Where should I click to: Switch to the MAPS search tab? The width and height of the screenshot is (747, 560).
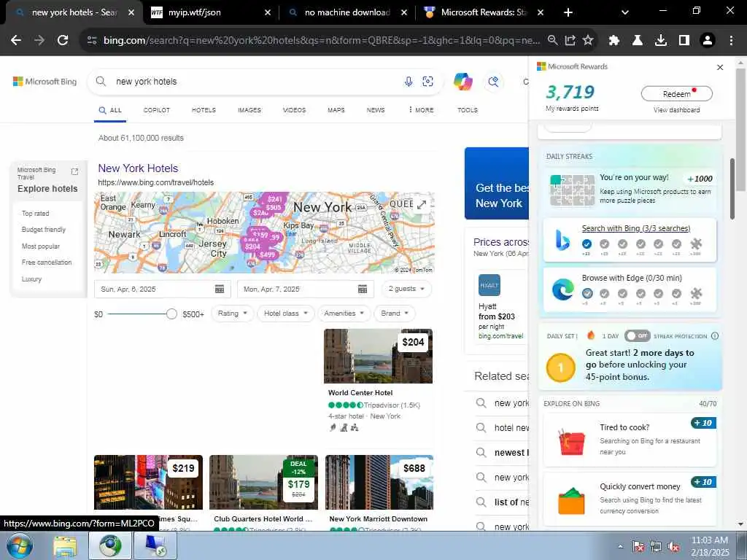(x=336, y=110)
